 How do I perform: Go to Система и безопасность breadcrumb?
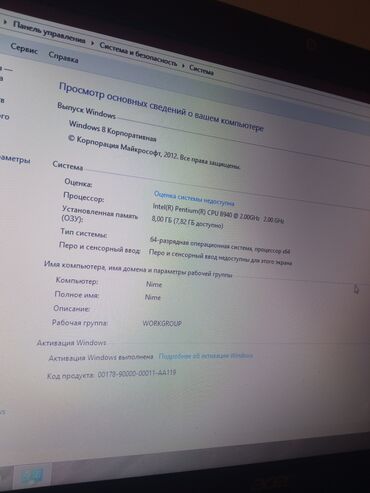pyautogui.click(x=138, y=55)
